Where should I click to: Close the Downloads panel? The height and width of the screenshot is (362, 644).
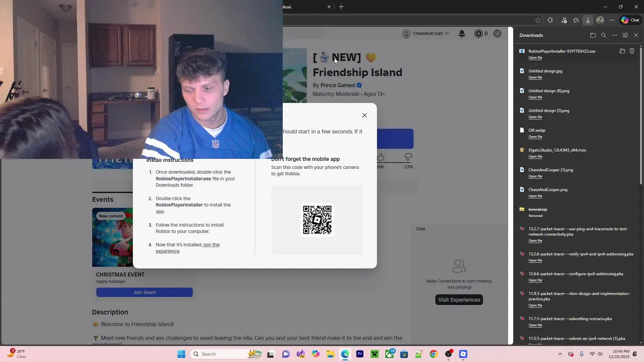(636, 35)
